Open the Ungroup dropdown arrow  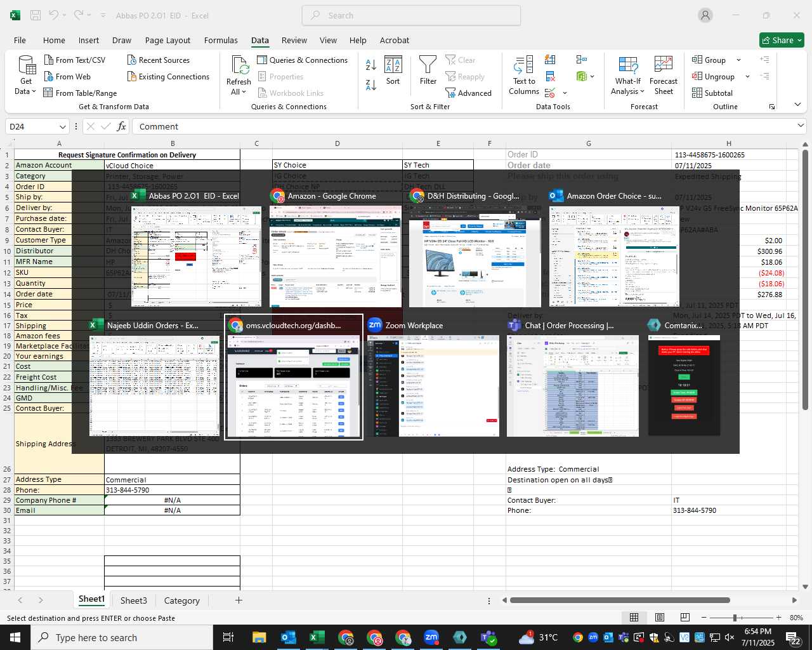click(747, 77)
